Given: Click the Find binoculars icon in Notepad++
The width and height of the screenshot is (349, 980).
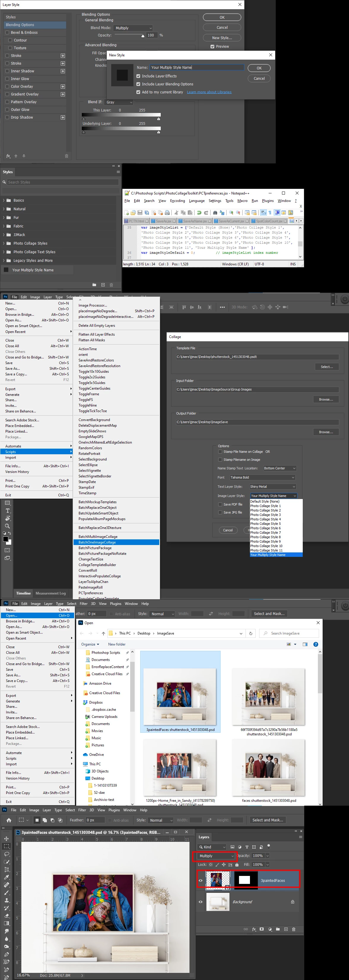Looking at the screenshot, I should [215, 213].
